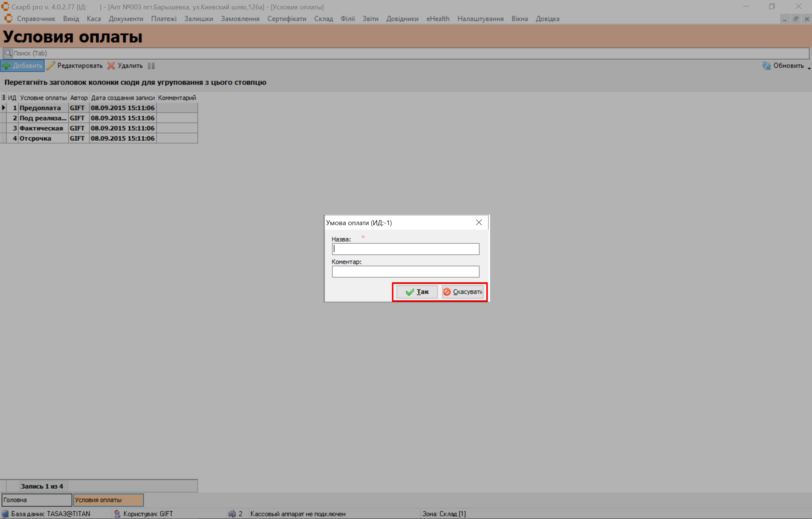
Task: Close the Умова оплати dialog
Action: (x=479, y=222)
